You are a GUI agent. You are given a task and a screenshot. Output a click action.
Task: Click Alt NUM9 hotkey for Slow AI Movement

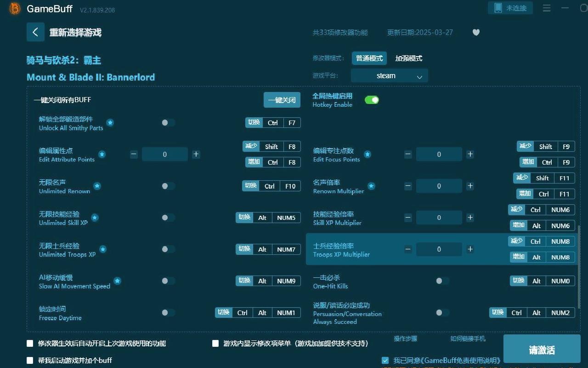(x=268, y=281)
